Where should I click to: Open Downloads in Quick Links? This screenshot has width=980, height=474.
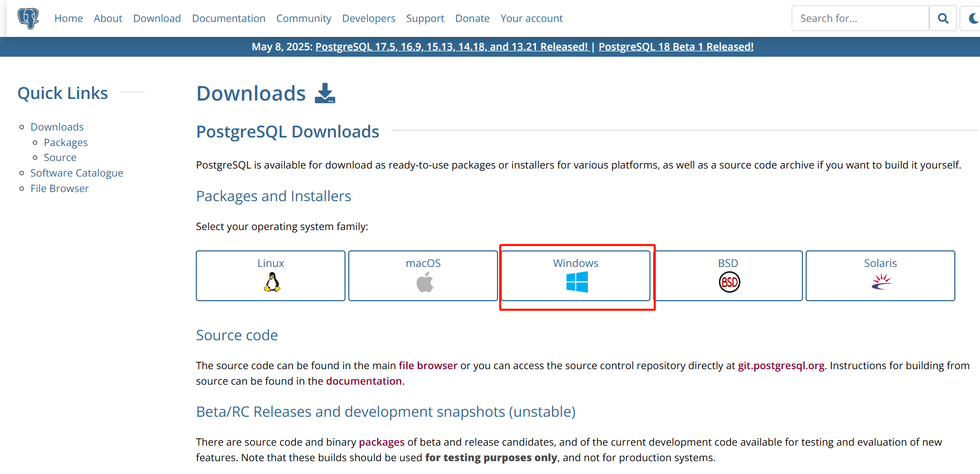point(57,127)
